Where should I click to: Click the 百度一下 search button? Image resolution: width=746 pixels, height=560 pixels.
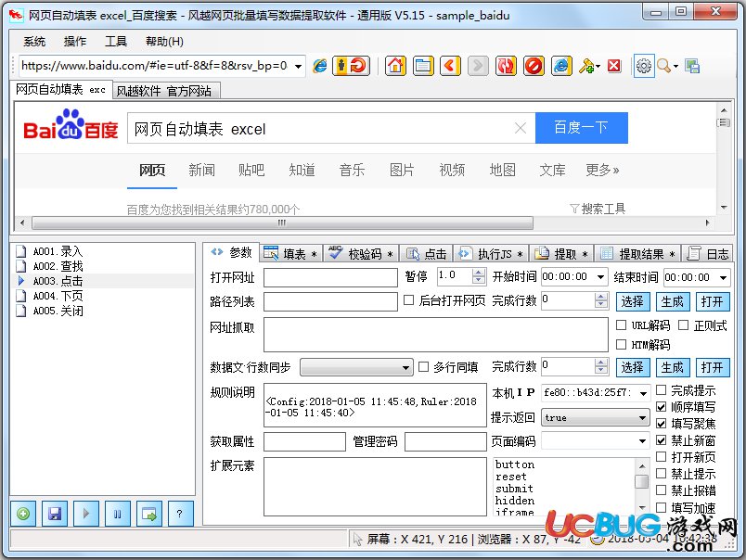pyautogui.click(x=582, y=128)
